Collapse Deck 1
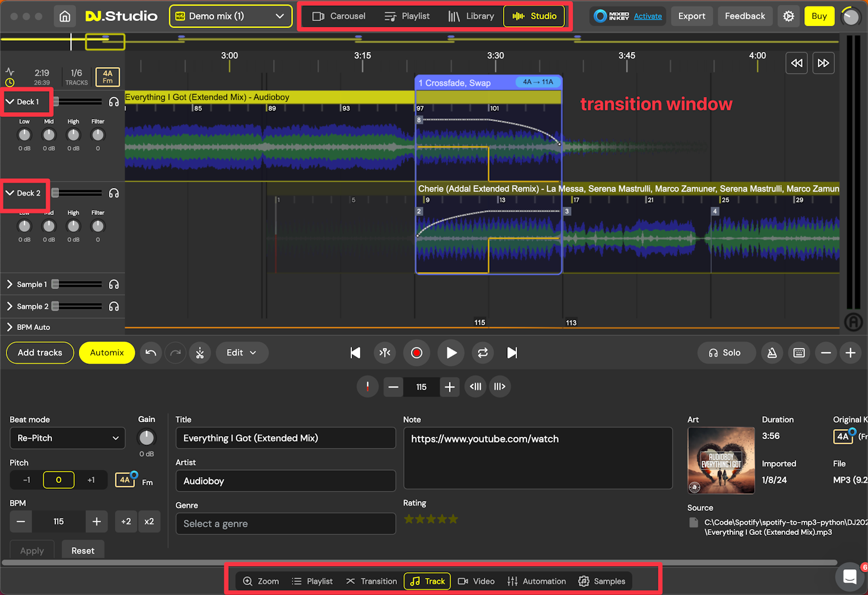 10,102
